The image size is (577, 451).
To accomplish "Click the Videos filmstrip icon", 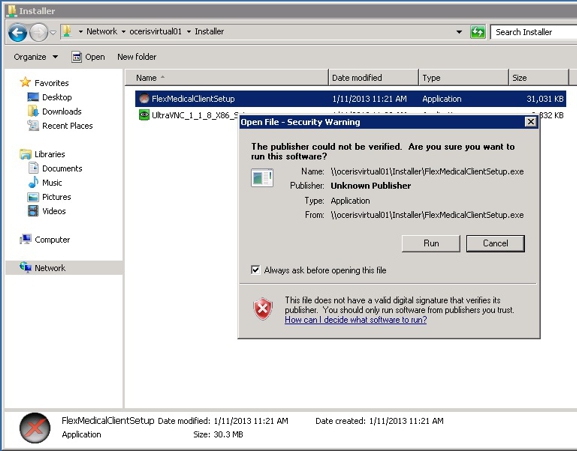I will 33,211.
